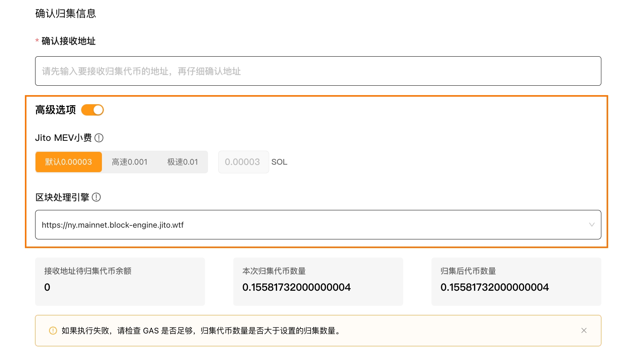Click the 接收地址待归集代币余额 card
This screenshot has width=644, height=364.
coord(120,281)
